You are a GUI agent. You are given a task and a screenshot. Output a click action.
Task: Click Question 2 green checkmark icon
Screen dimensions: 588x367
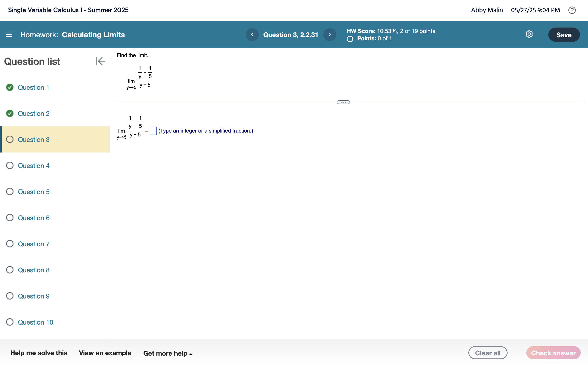pos(10,113)
